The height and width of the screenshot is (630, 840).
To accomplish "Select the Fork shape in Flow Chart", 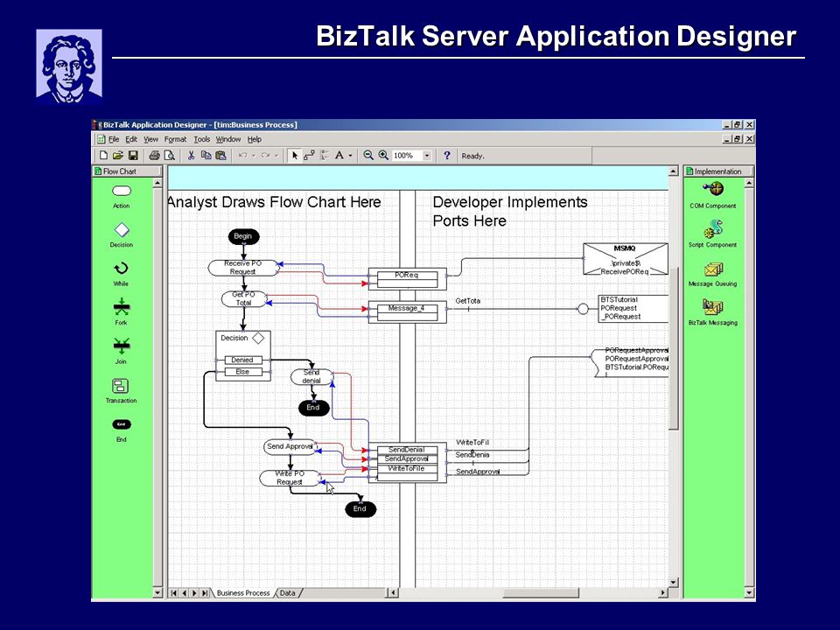I will click(122, 311).
